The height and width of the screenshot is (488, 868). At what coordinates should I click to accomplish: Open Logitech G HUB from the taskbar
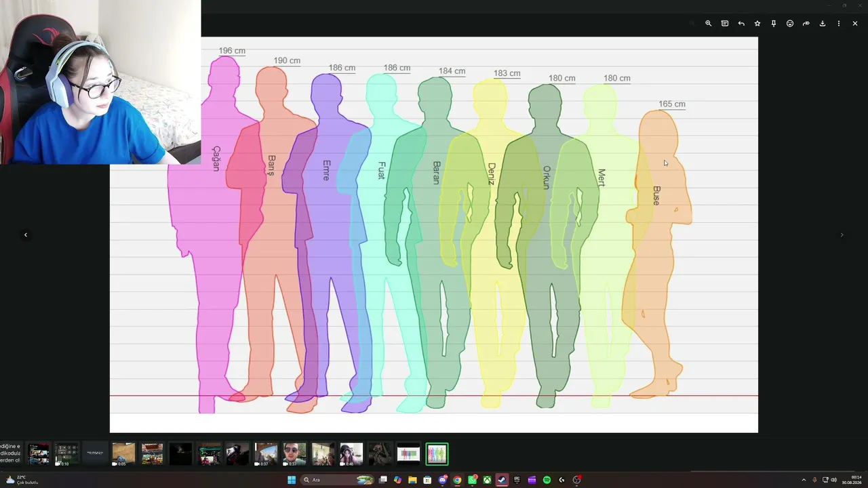[x=561, y=480]
